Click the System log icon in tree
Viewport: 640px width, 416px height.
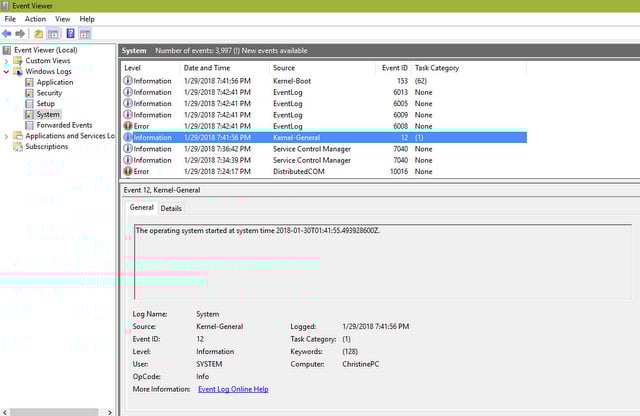click(29, 114)
